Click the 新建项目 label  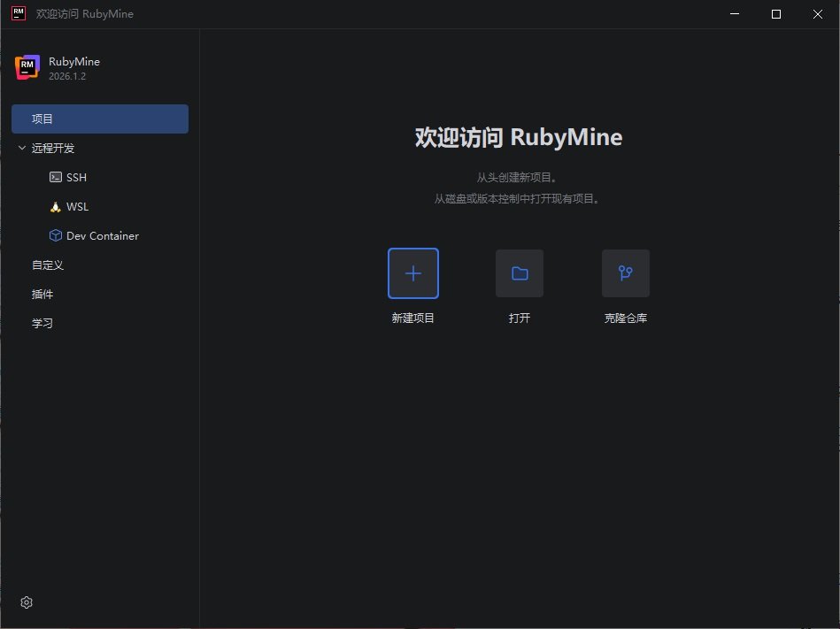(413, 318)
